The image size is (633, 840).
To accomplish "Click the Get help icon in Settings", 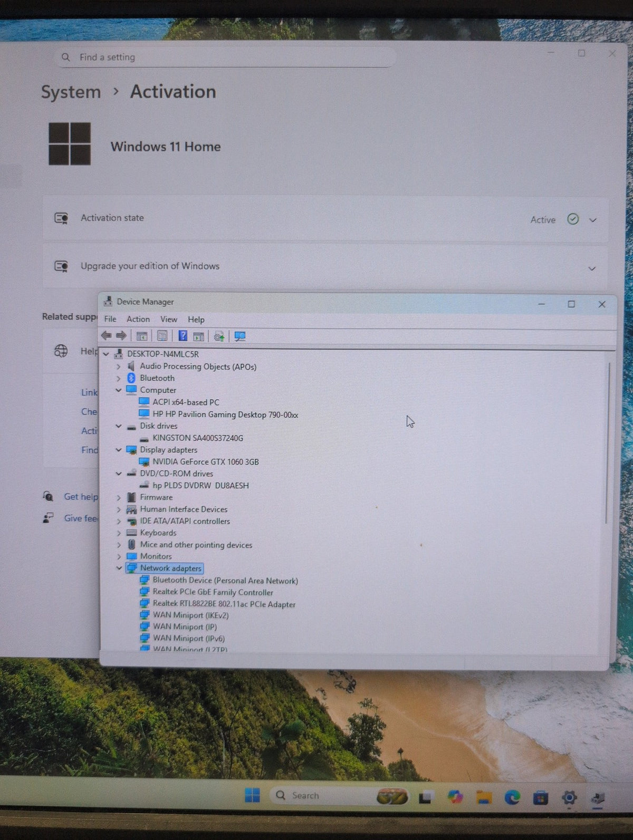I will 48,496.
